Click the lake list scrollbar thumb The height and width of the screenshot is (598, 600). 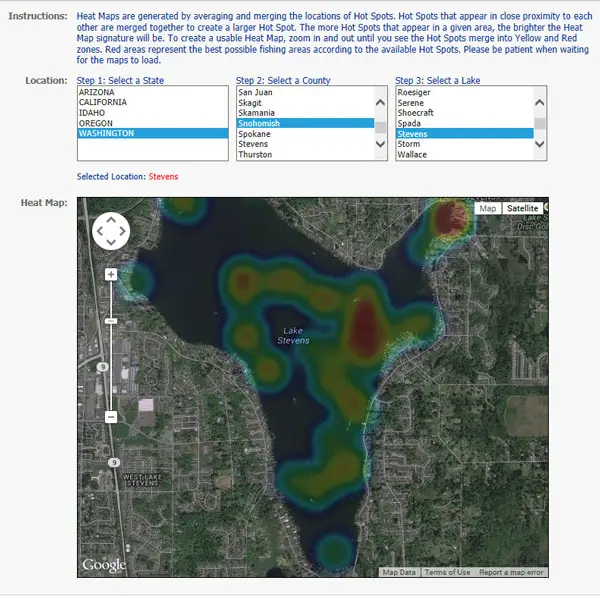pyautogui.click(x=540, y=124)
